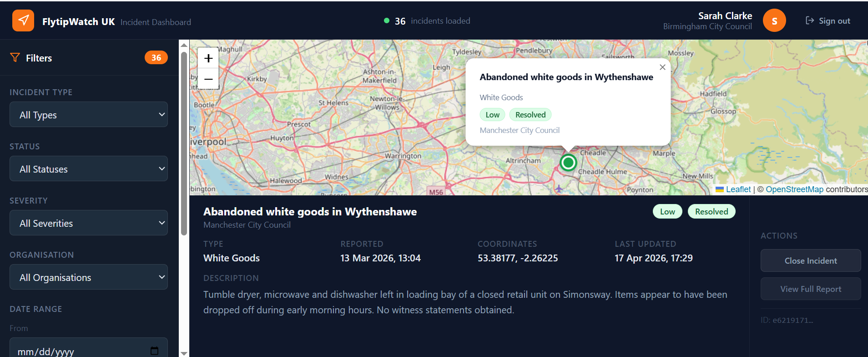Click the Resolved tag in map popup
Screen dimensions: 868x357
click(x=530, y=115)
